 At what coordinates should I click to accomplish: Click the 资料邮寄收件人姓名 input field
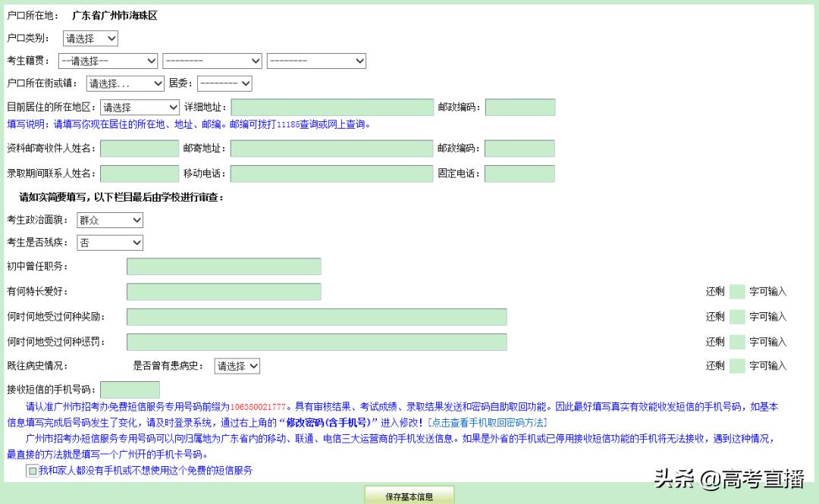coord(139,149)
